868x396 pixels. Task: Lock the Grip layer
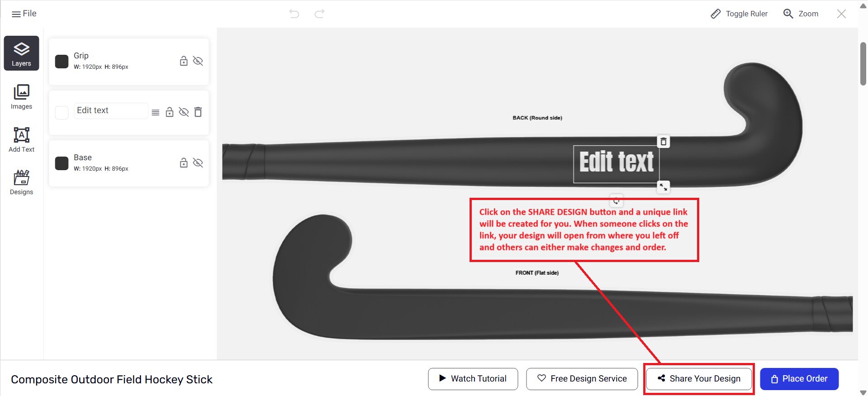184,61
